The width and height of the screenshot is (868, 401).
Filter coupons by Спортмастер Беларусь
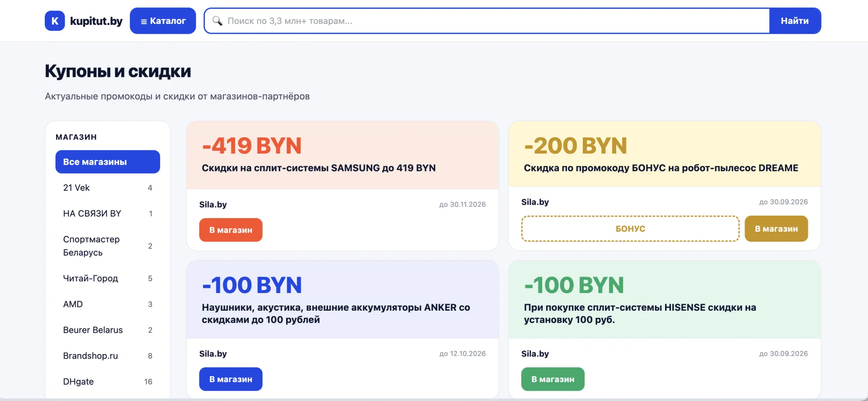tap(108, 246)
